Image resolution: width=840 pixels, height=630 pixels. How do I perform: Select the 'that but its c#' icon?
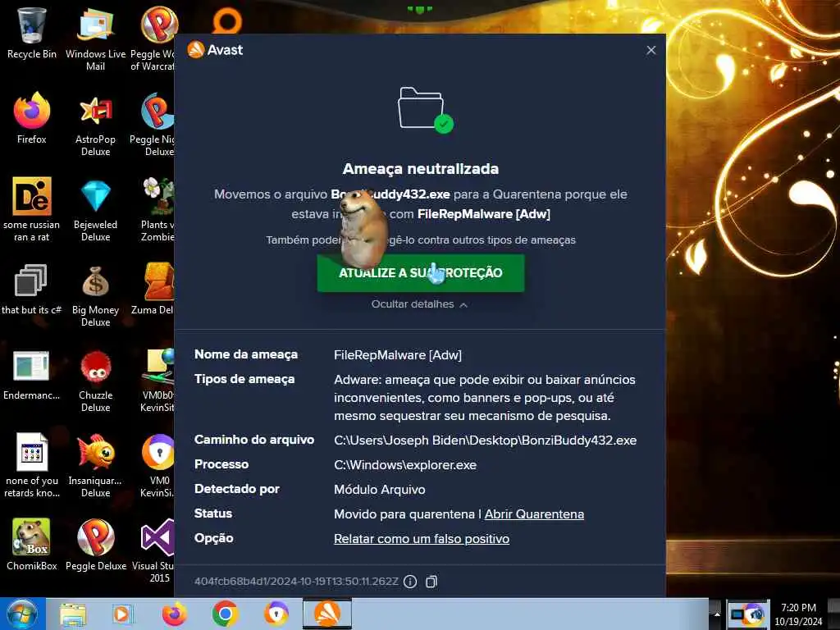31,290
